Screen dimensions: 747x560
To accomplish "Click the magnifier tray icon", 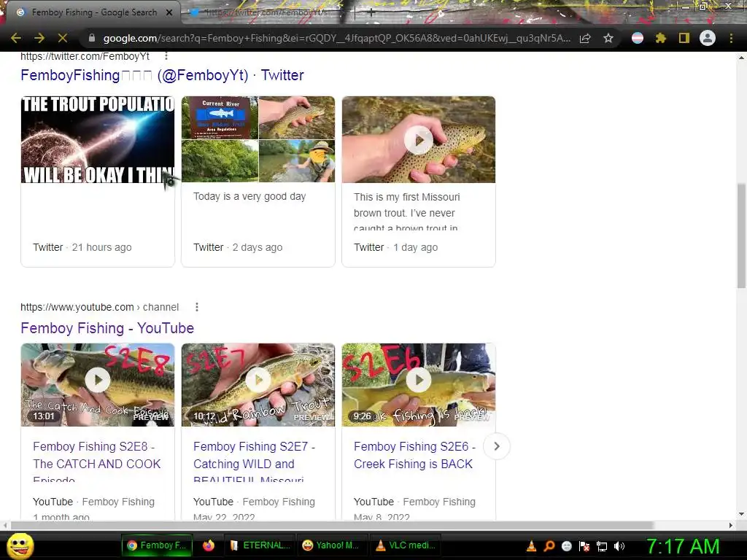I will tap(549, 546).
